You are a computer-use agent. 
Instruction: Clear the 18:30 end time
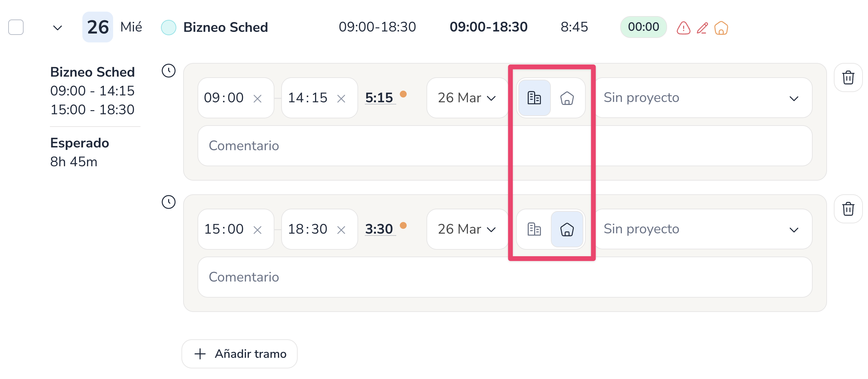341,230
